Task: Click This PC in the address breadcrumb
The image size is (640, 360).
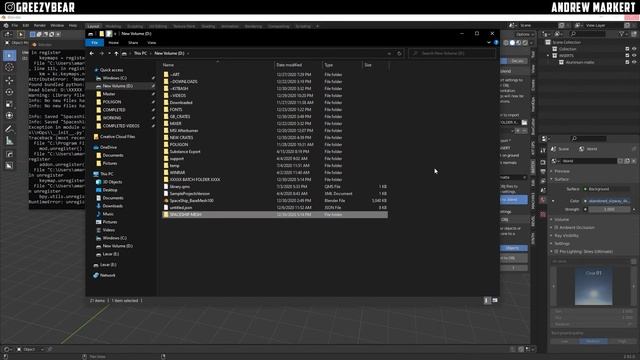Action: pyautogui.click(x=140, y=53)
